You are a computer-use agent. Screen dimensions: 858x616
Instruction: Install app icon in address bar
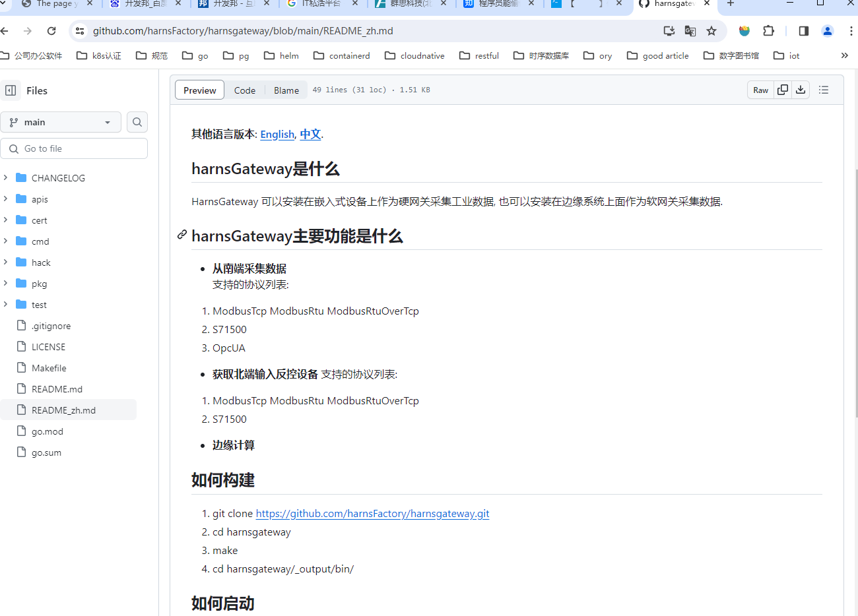[x=669, y=31]
